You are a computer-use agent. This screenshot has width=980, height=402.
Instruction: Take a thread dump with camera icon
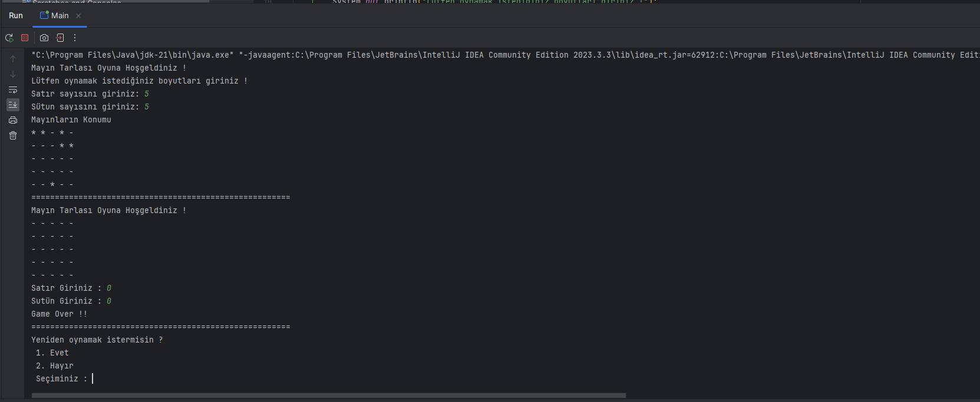[x=44, y=38]
